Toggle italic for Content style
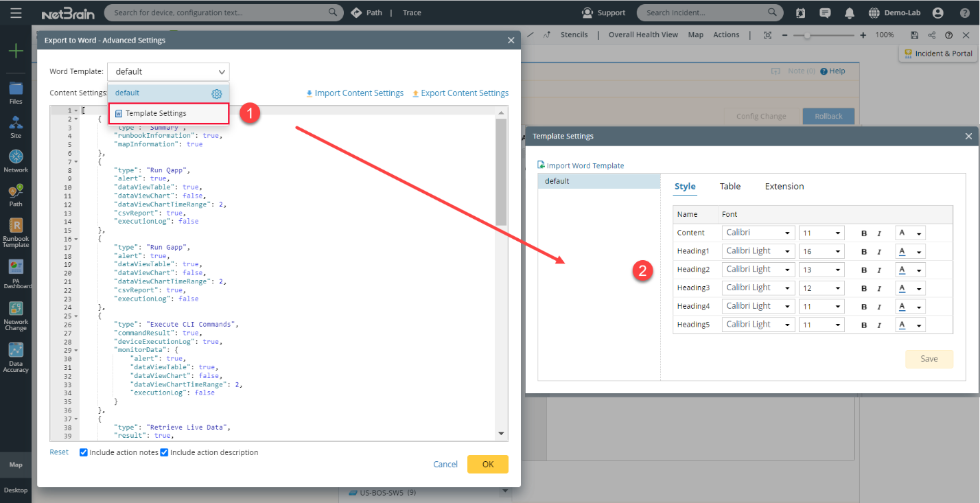 click(x=879, y=233)
